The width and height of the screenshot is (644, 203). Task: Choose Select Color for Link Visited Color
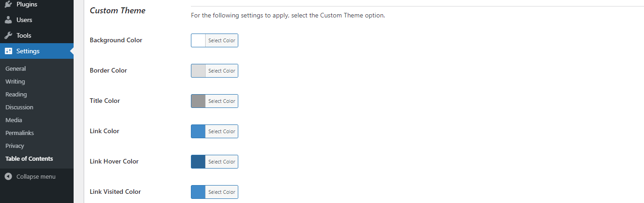222,192
